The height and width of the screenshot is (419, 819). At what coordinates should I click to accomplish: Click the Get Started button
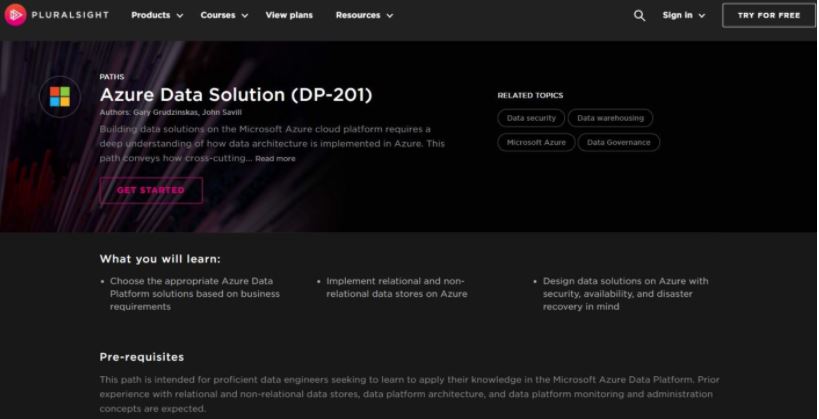(x=151, y=190)
